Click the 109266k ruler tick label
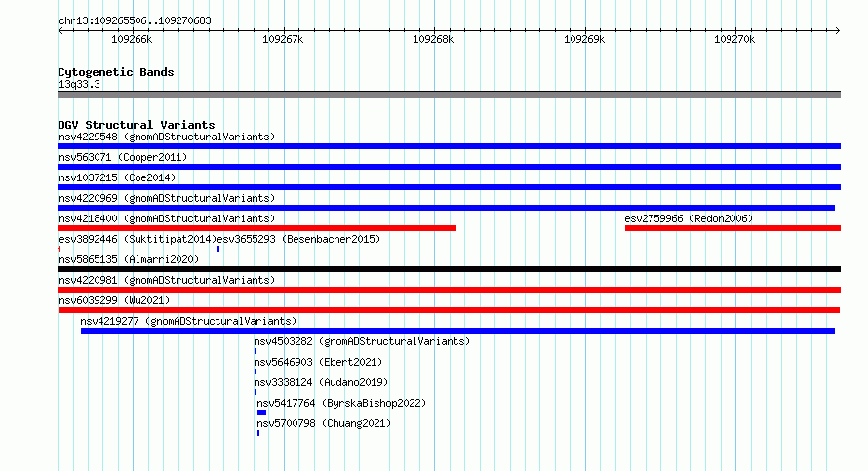Viewport: 868px width, 471px height. tap(132, 39)
